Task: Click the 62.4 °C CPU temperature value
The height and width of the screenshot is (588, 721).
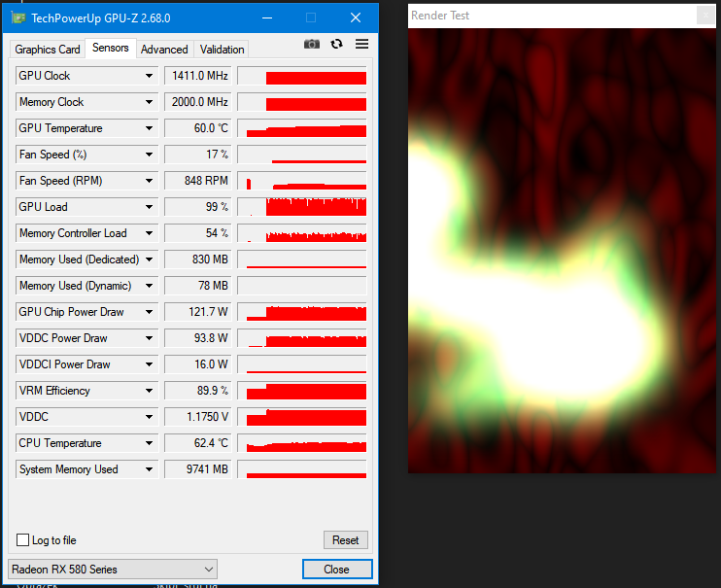Action: pyautogui.click(x=197, y=443)
